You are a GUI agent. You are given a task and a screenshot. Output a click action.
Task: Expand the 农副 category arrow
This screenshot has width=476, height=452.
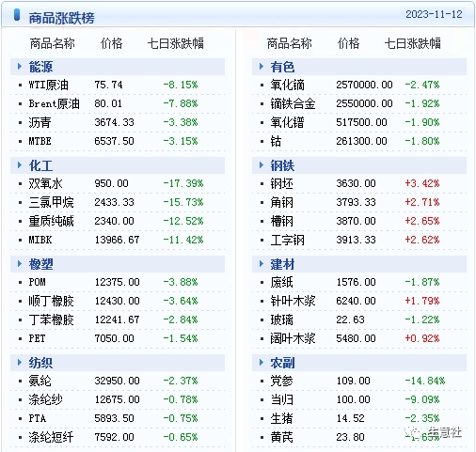(x=262, y=363)
